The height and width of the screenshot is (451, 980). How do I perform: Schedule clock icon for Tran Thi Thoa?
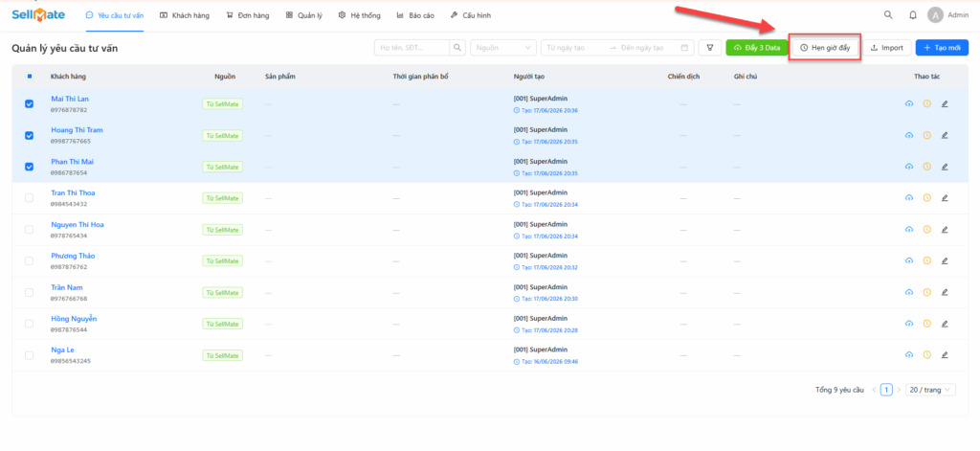(x=926, y=197)
